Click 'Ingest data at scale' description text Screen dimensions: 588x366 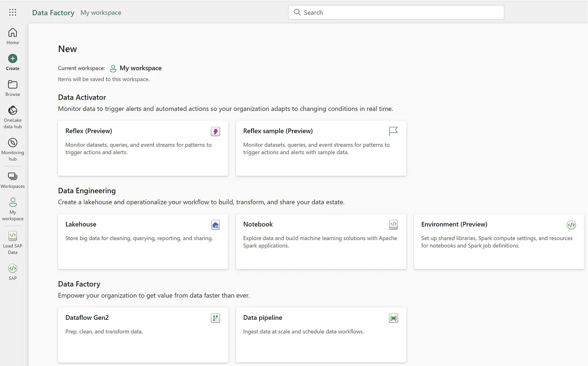304,332
